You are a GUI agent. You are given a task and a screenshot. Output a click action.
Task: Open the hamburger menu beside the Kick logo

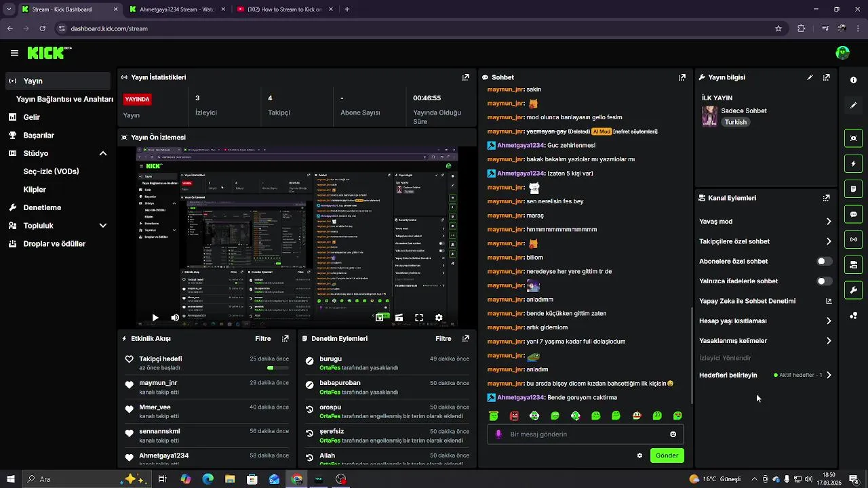coord(14,53)
